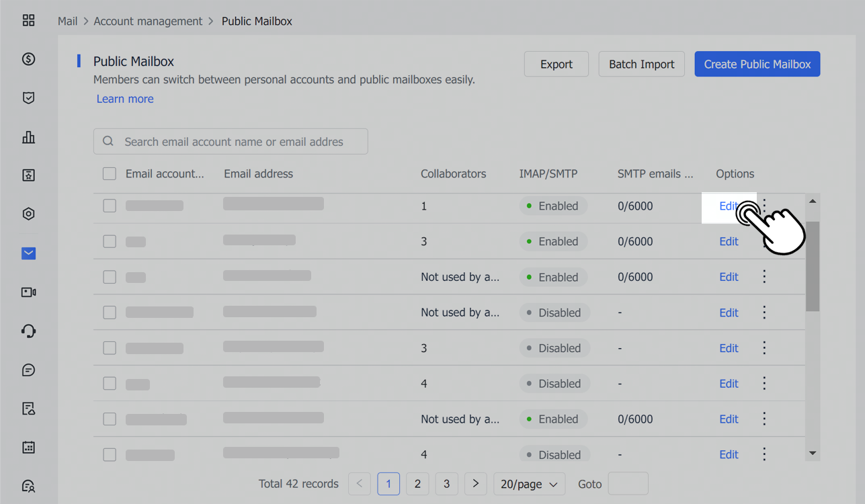Toggle the select-all checkbox in table header
865x504 pixels.
tap(110, 173)
